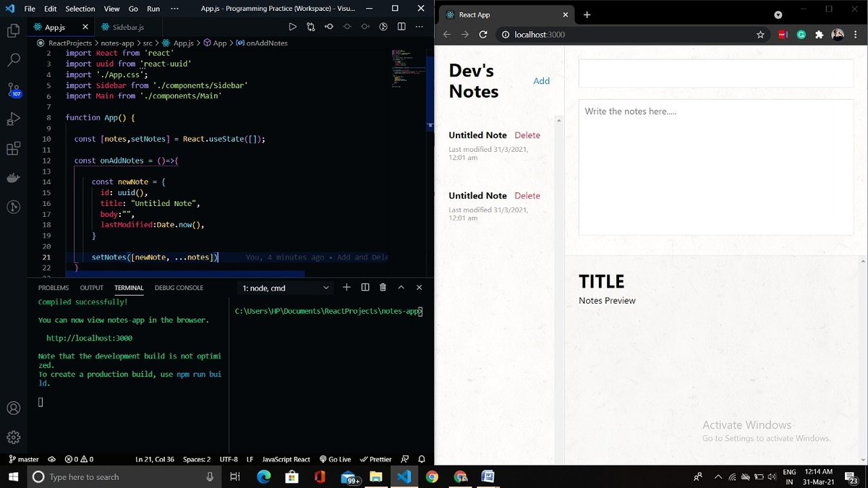Click the compare changes icon in editor toolbar

(x=311, y=27)
